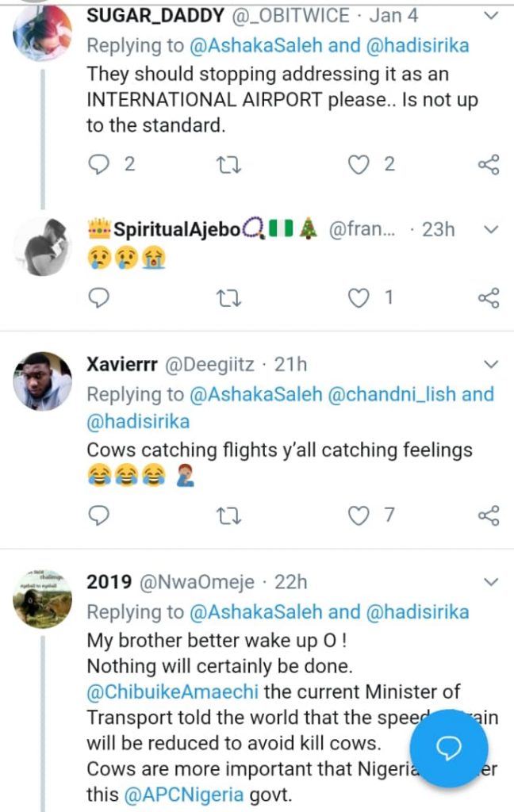Reply to Xavierrr's cows catching flights tweet
514x812 pixels.
(x=99, y=515)
